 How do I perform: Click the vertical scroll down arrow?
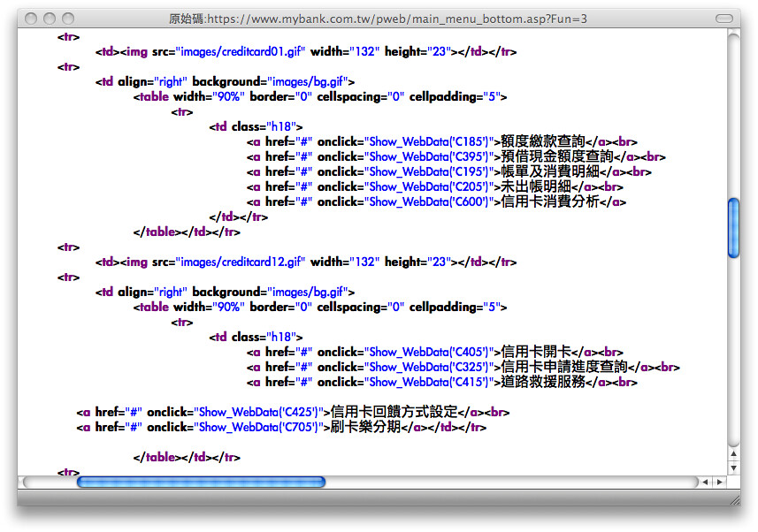tap(733, 467)
